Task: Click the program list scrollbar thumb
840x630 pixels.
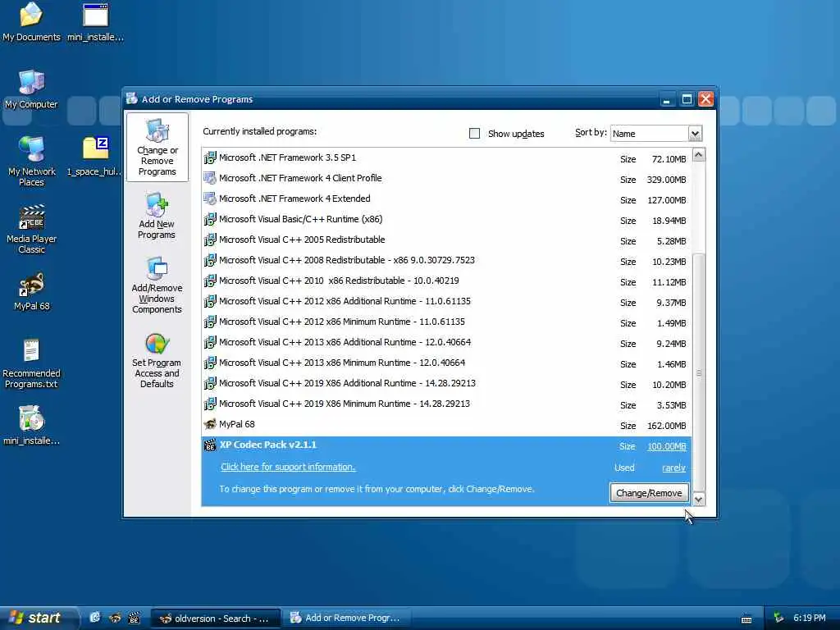Action: click(699, 373)
